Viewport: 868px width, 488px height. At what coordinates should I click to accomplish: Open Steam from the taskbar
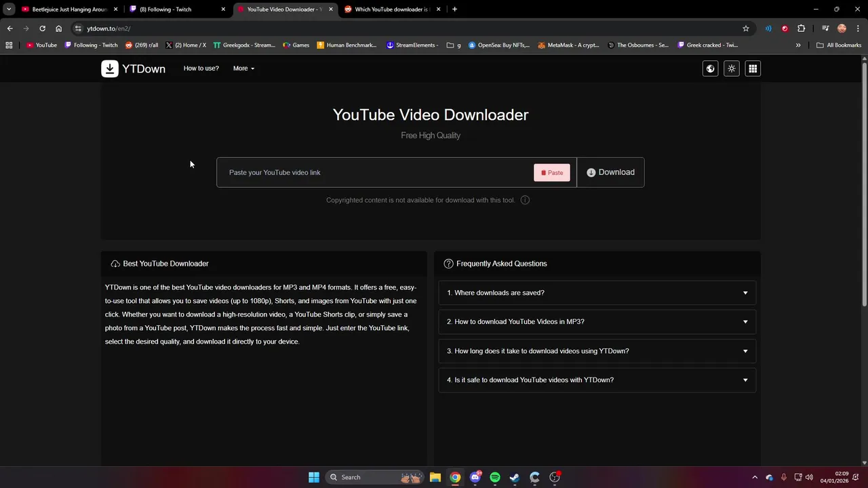point(515,477)
